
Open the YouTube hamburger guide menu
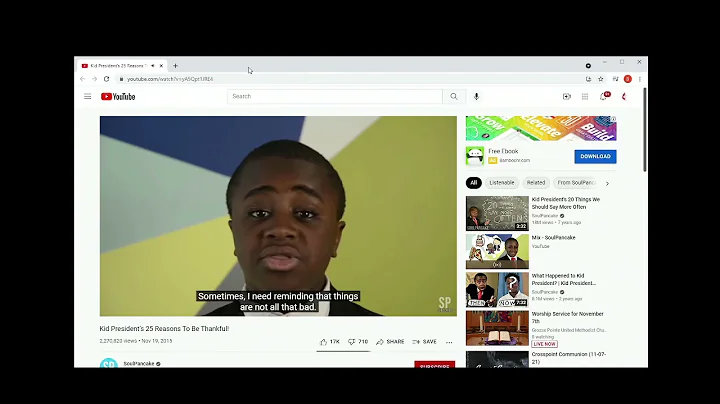click(x=87, y=96)
